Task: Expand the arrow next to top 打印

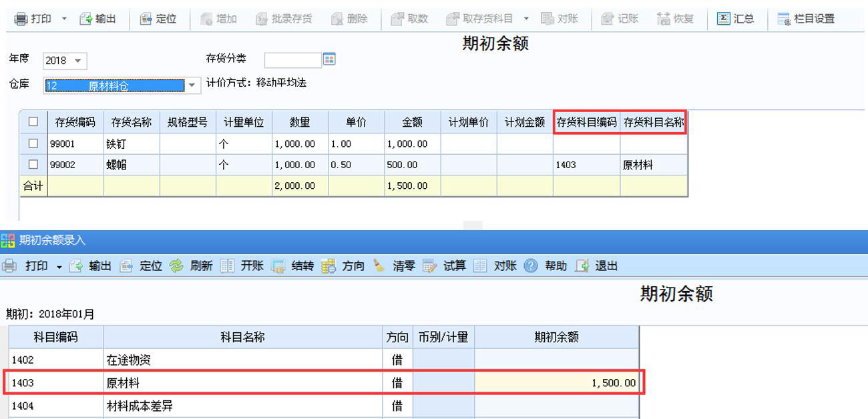Action: 64,19
